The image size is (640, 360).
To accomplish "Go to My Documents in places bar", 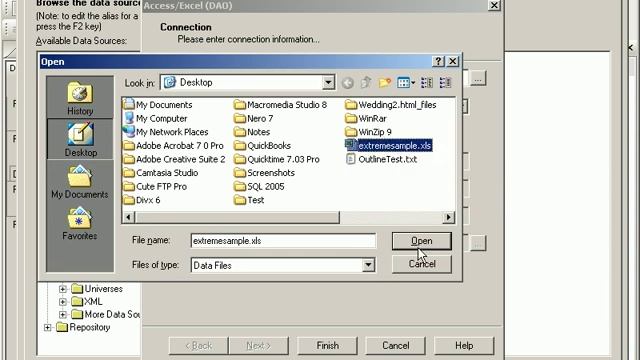I will tap(80, 181).
